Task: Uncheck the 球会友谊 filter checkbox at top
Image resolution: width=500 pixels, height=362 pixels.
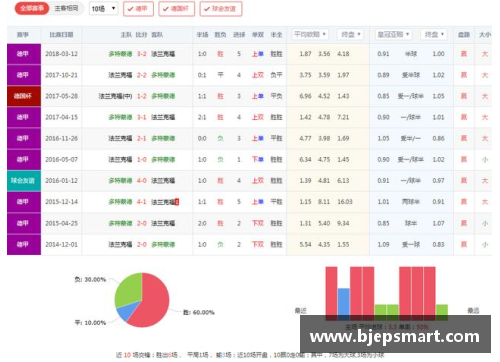Action: (x=221, y=9)
